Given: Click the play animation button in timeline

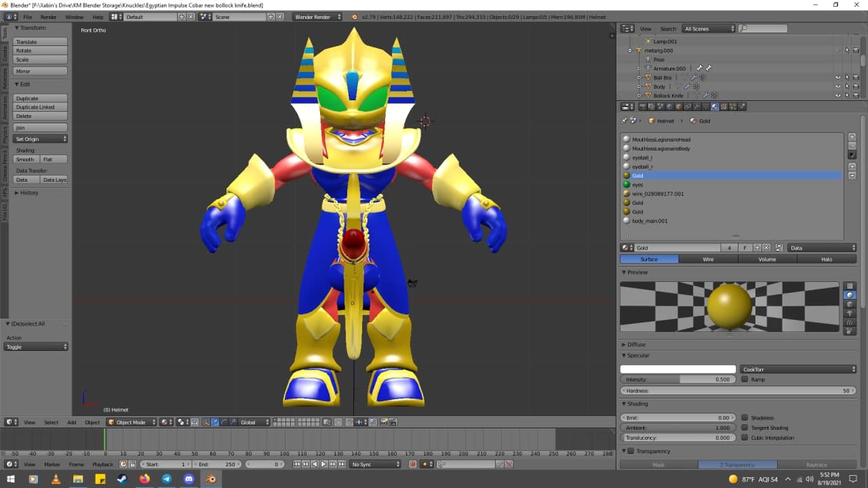Looking at the screenshot, I should pyautogui.click(x=323, y=464).
